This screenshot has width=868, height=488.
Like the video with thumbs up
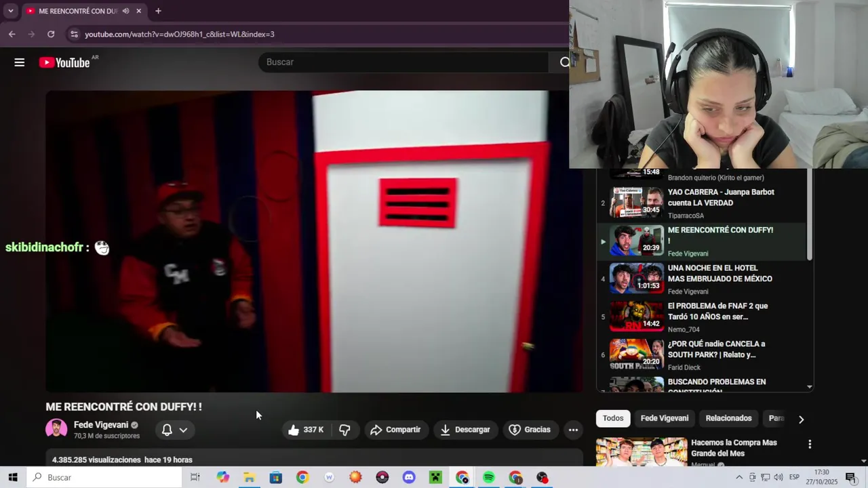point(306,430)
